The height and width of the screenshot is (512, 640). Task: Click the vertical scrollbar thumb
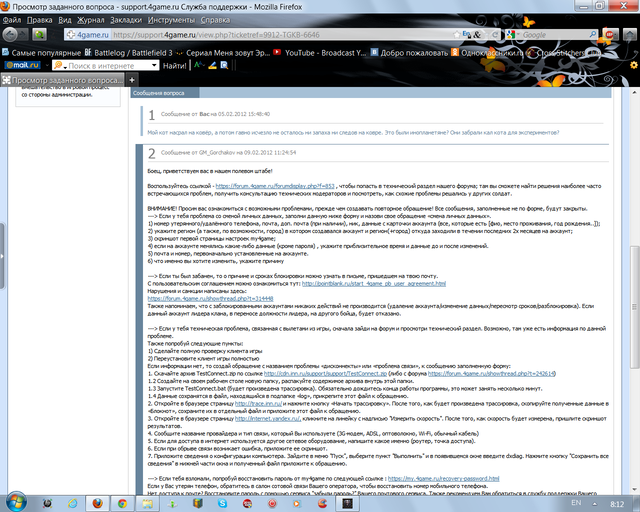tap(634, 307)
